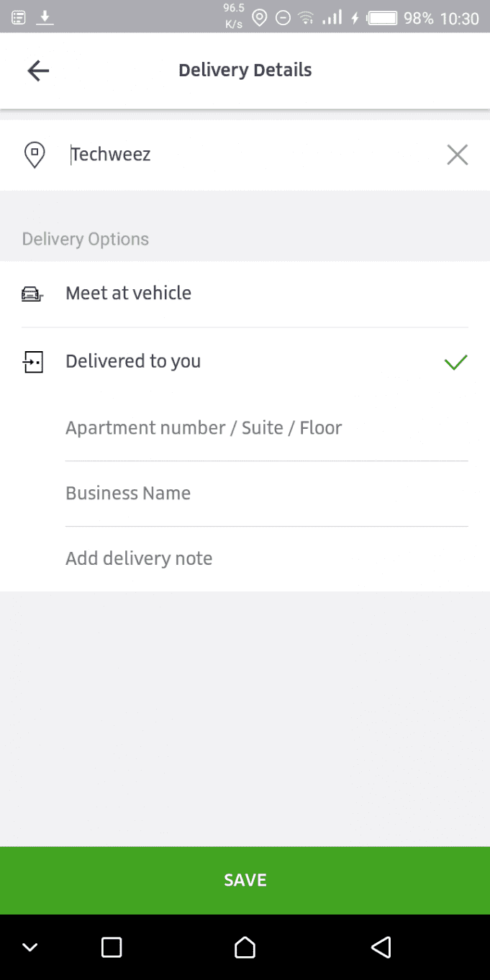Focus the Business Name field

click(266, 494)
